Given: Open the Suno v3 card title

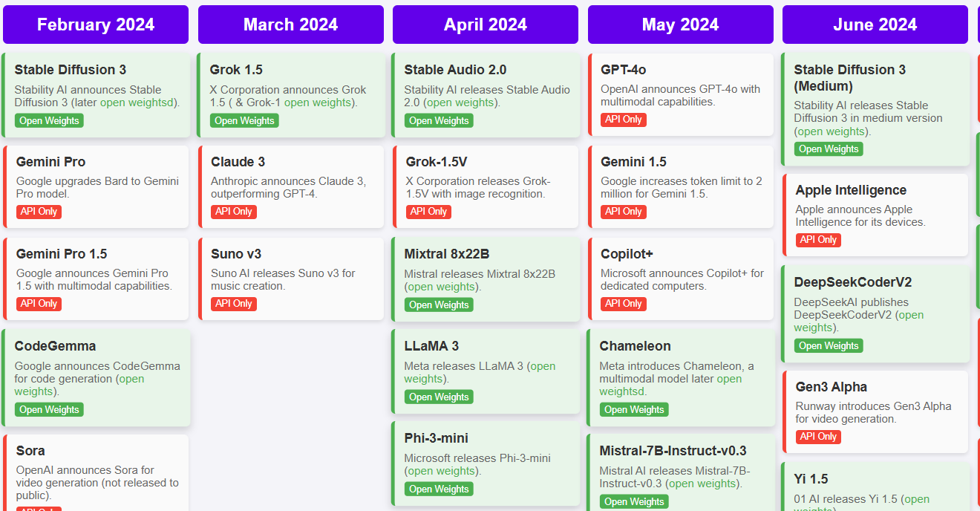Looking at the screenshot, I should [x=236, y=254].
